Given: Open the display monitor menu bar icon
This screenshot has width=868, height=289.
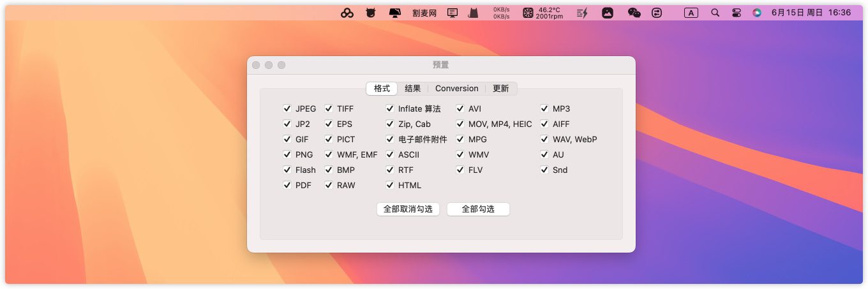Looking at the screenshot, I should [x=453, y=13].
